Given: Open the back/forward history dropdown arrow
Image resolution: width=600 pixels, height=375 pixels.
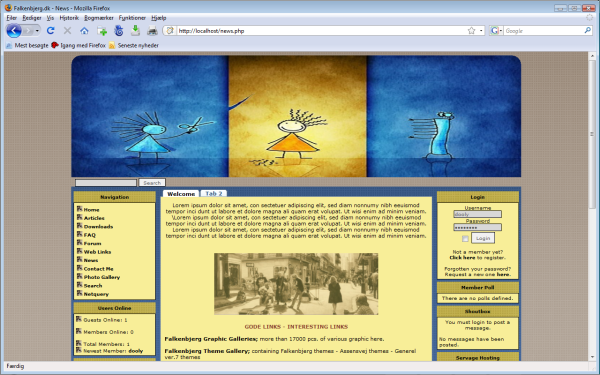Looking at the screenshot, I should 37,31.
